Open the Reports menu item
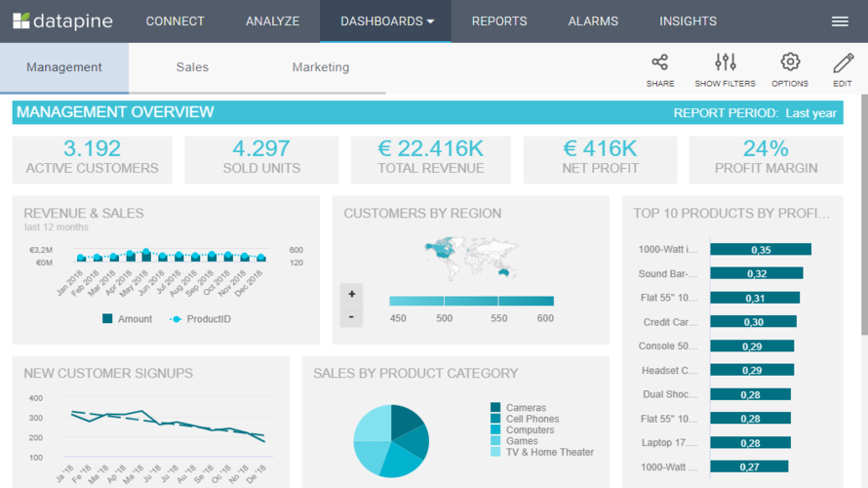The width and height of the screenshot is (868, 488). tap(499, 21)
